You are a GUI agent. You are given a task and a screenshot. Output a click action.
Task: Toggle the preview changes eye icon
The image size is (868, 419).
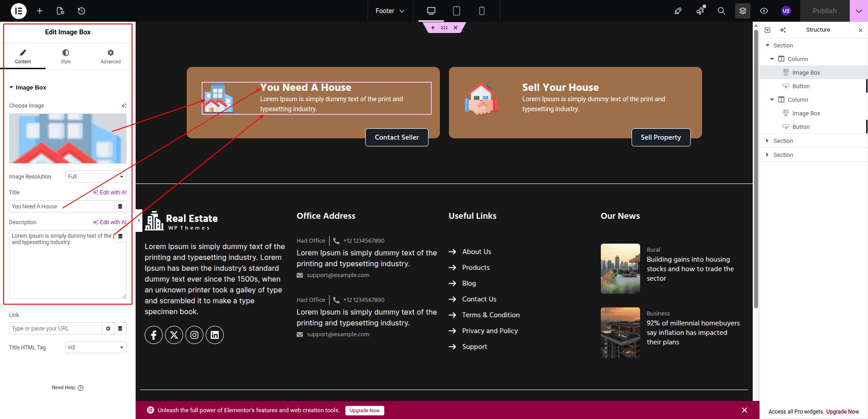pyautogui.click(x=764, y=11)
